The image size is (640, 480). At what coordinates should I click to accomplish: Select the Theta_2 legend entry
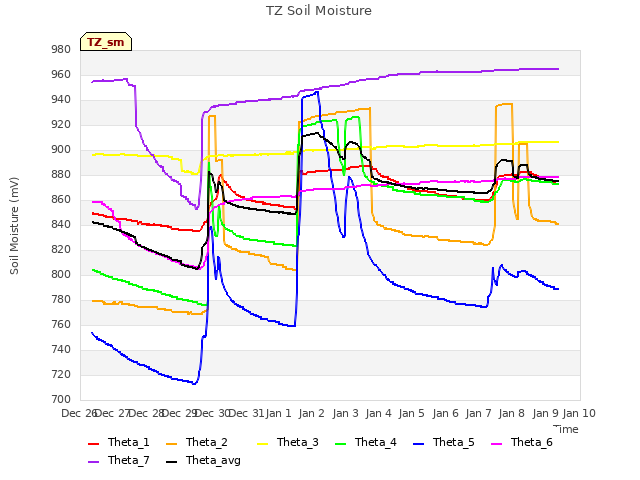(197, 442)
